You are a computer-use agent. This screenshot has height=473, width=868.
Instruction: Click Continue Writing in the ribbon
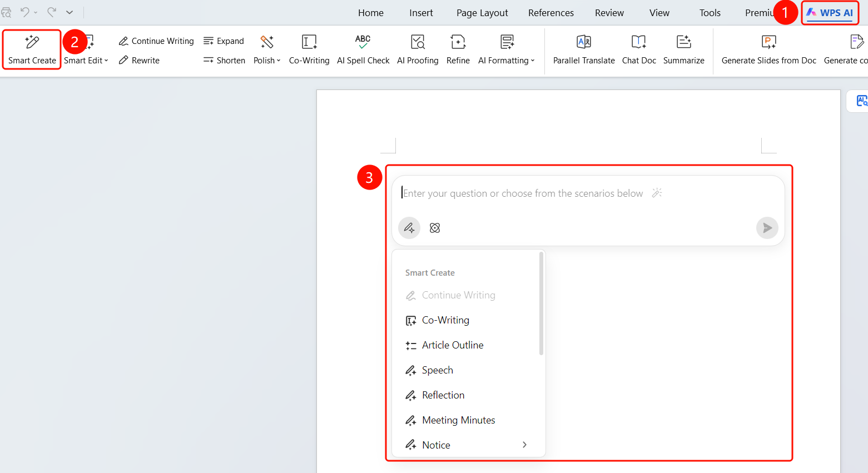tap(156, 41)
